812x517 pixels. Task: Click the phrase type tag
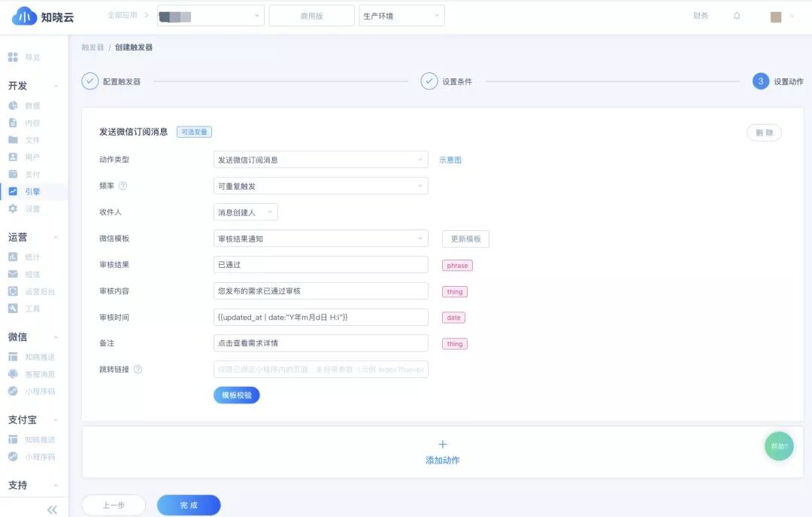457,266
